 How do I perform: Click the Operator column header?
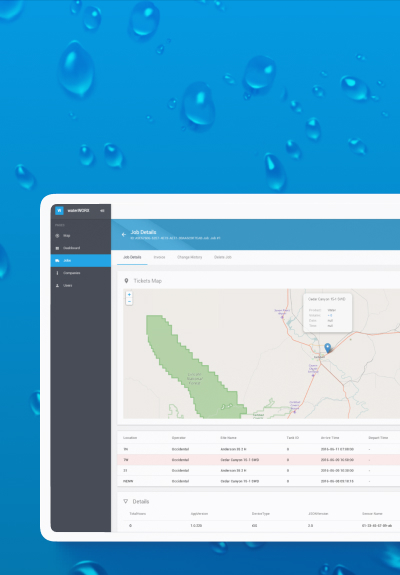tap(179, 438)
